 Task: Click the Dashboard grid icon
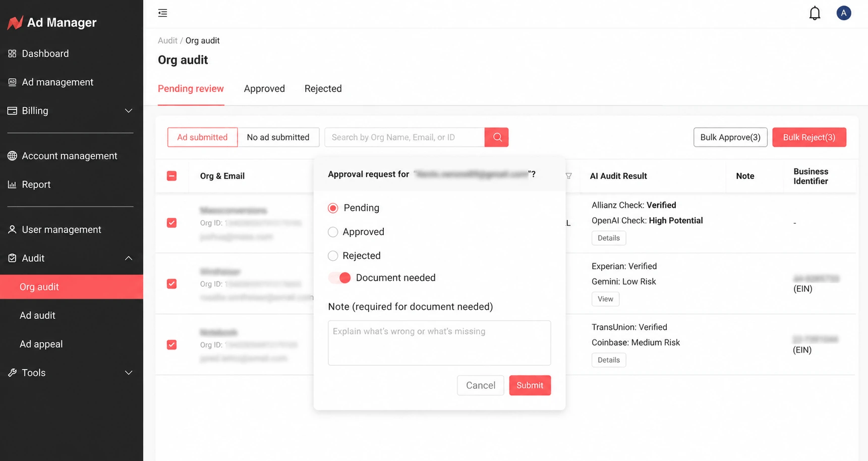(x=12, y=53)
